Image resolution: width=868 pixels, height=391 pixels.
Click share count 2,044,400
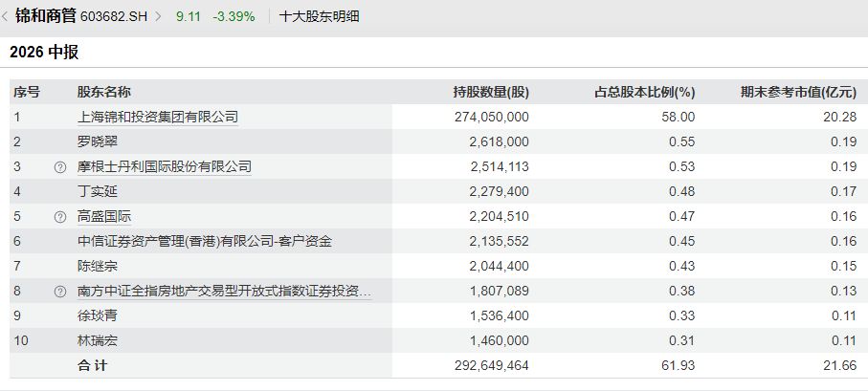499,267
